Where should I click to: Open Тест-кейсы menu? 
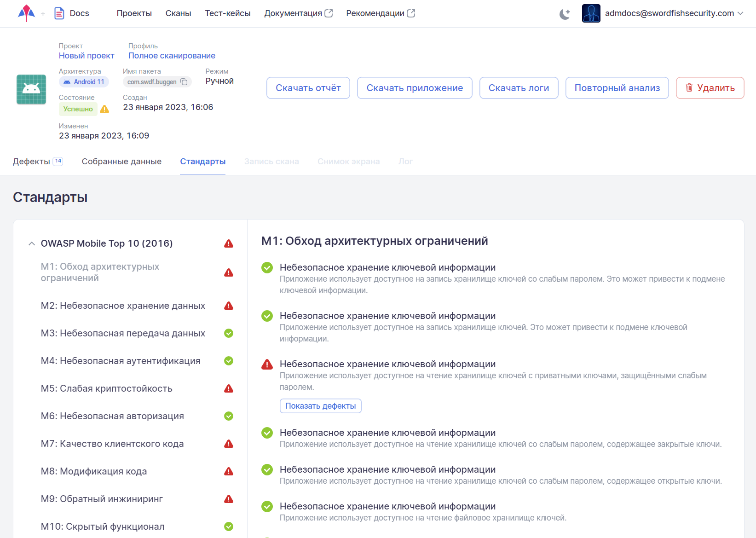point(228,13)
